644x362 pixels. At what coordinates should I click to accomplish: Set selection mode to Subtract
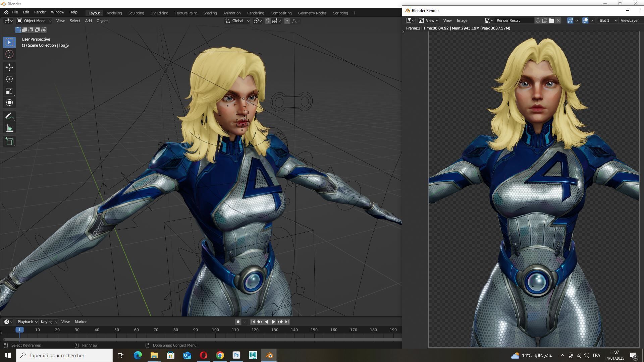(x=31, y=30)
